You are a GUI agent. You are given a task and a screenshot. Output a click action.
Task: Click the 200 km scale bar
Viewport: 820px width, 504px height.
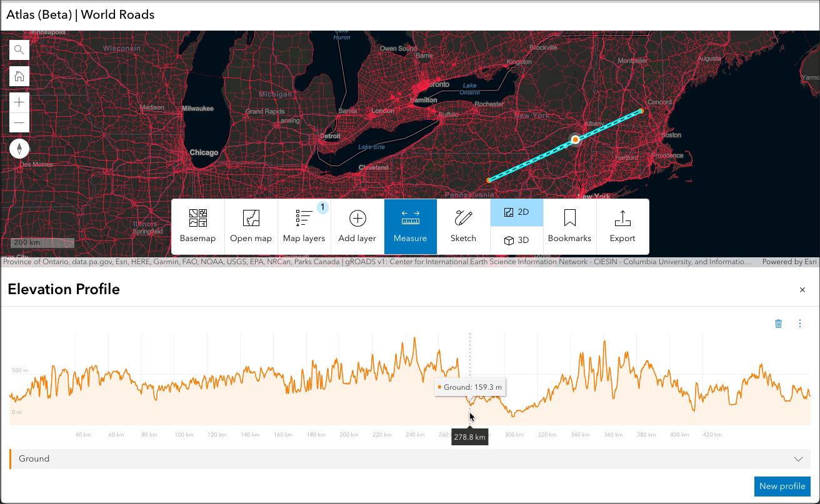click(42, 242)
